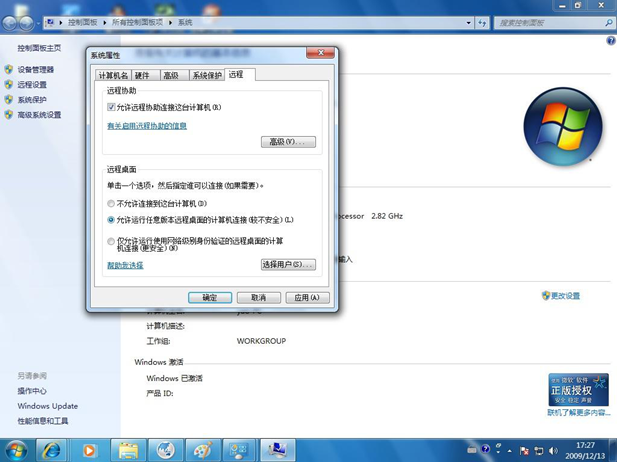Open recent pages dropdown beside navigation arrows
Image resolution: width=617 pixels, height=462 pixels.
tap(38, 24)
